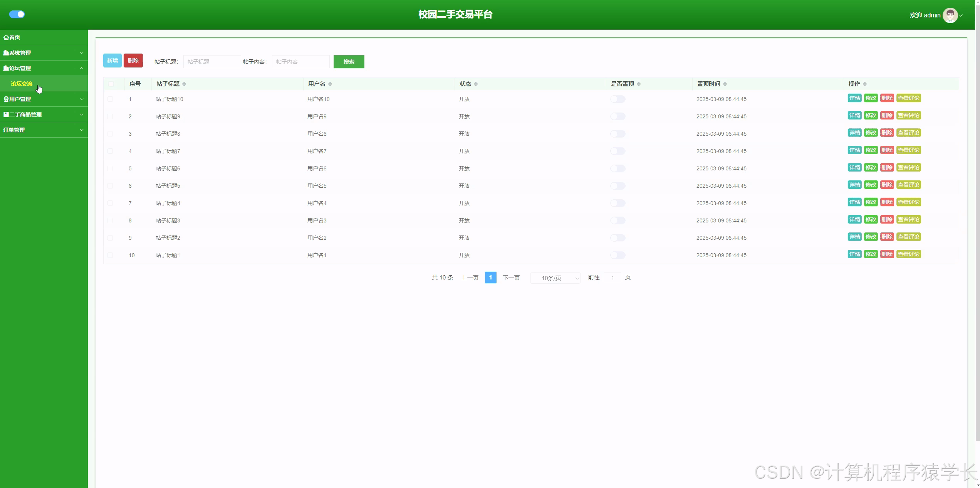Screen dimensions: 980x488
Task: Enable 置顶 switch for 帖子标题10
Action: coord(618,99)
